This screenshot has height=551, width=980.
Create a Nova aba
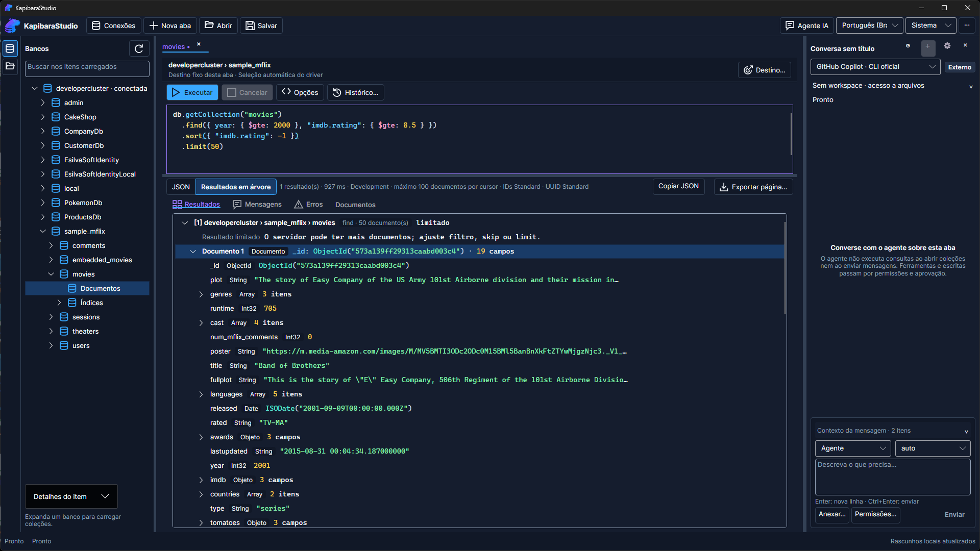(170, 26)
